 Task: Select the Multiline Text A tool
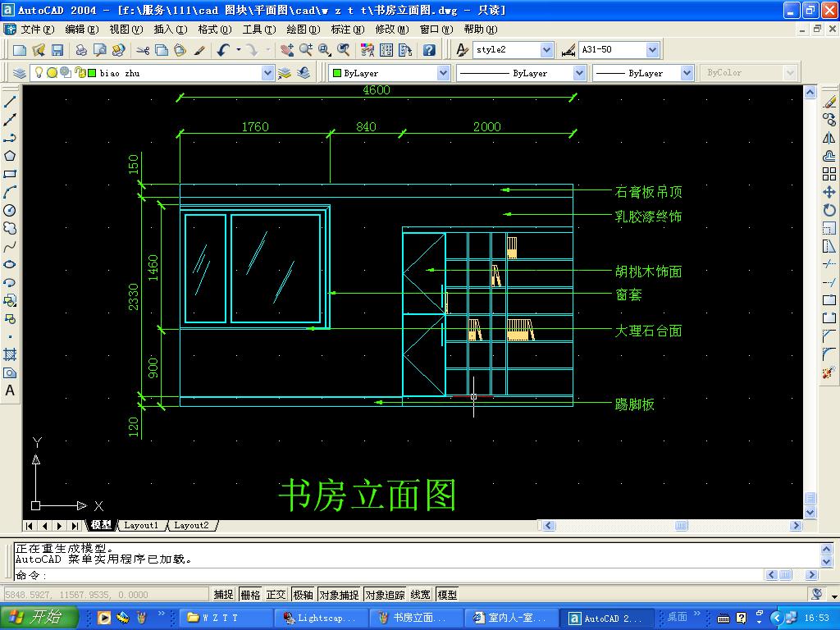(x=10, y=390)
